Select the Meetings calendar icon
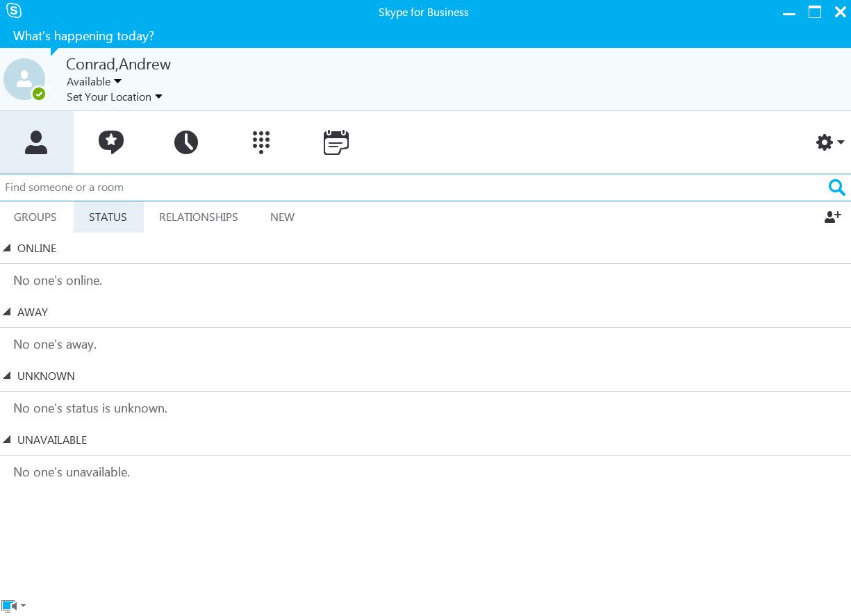 (336, 142)
